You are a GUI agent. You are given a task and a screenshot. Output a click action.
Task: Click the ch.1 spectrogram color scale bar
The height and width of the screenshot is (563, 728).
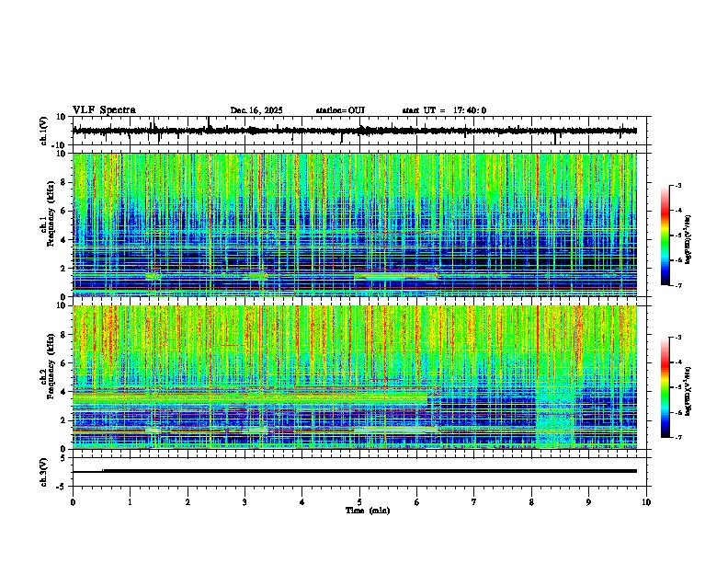point(665,236)
